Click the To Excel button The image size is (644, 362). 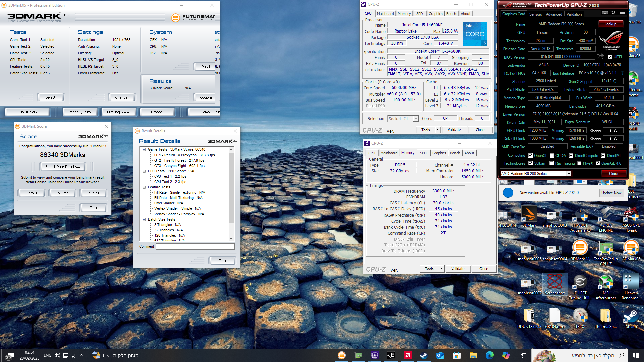(63, 193)
